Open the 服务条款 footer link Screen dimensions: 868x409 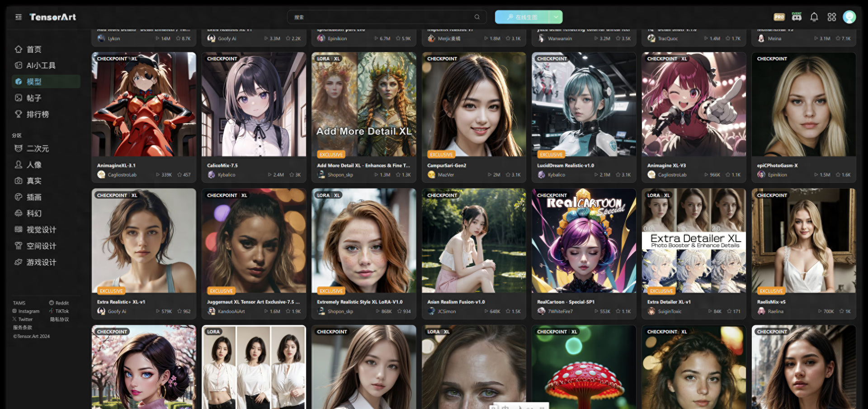tap(22, 328)
